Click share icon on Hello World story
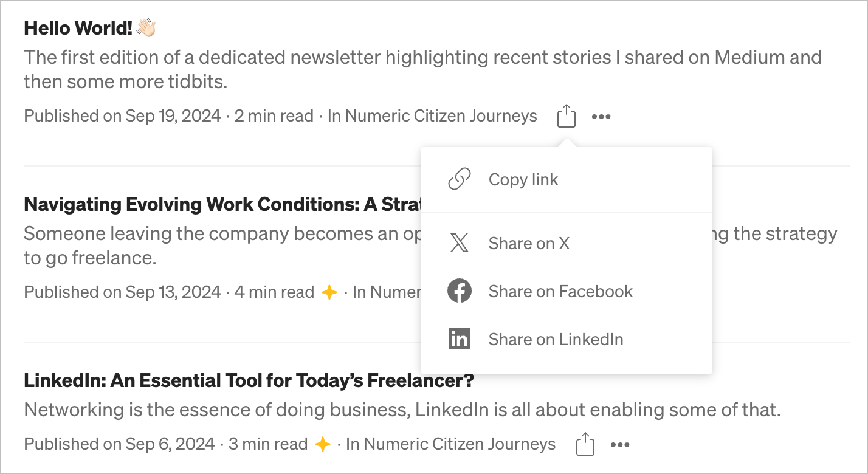Viewport: 868px width, 474px height. coord(566,115)
